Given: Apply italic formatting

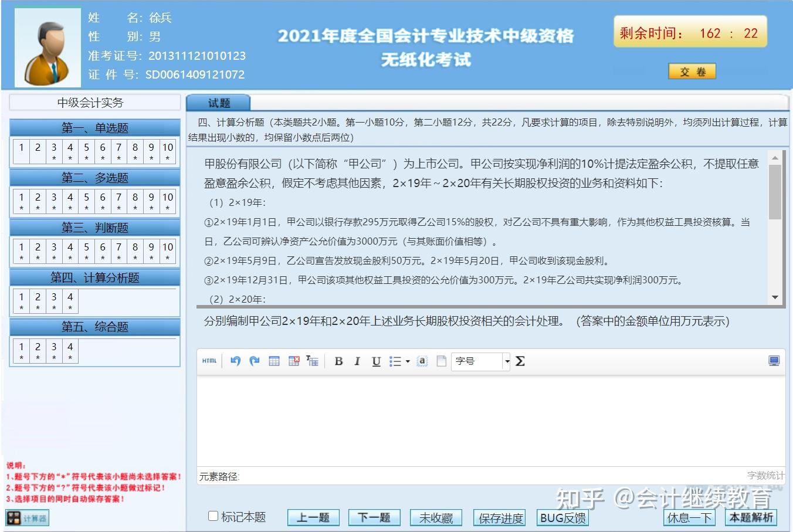Looking at the screenshot, I should (357, 361).
